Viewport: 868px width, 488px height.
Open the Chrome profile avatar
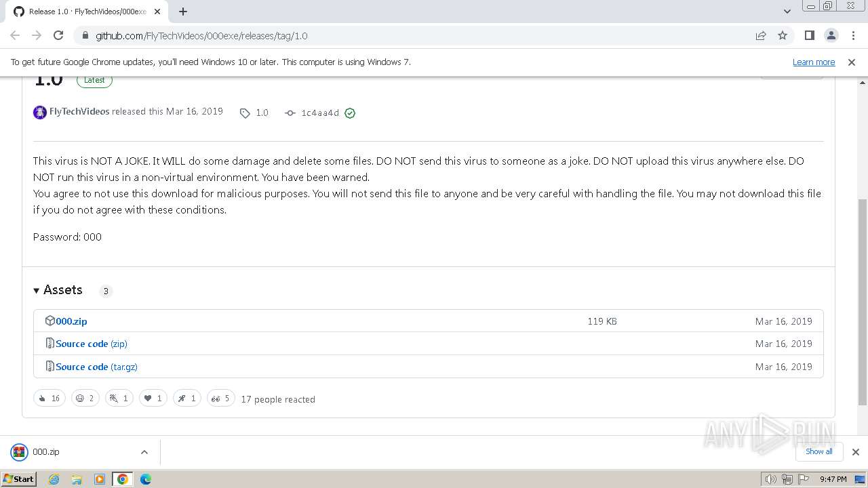pyautogui.click(x=831, y=35)
